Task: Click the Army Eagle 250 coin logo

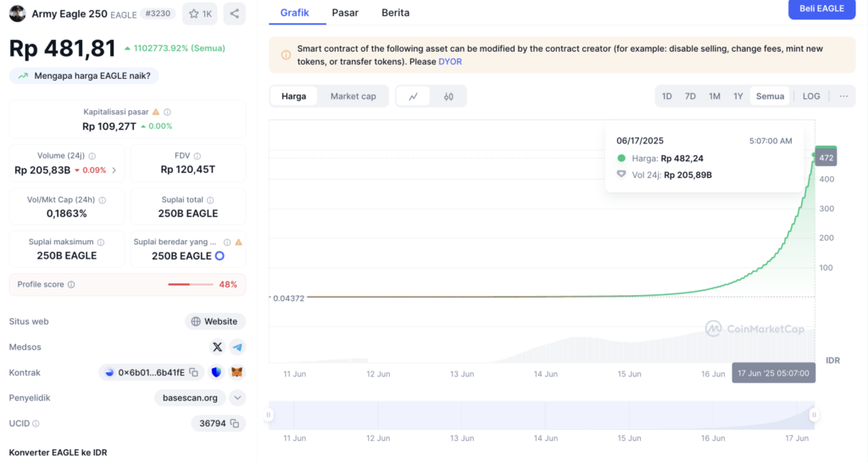Action: (17, 14)
